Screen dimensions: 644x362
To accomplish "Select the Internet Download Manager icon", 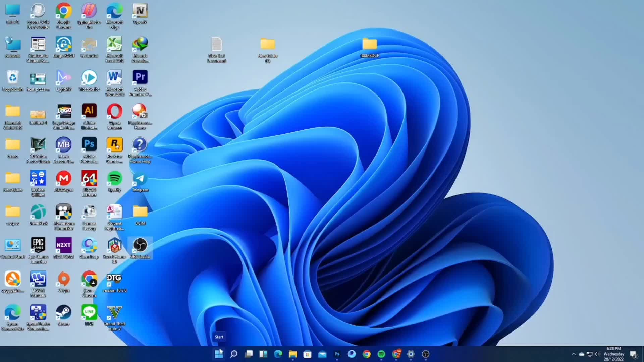I will tap(140, 50).
